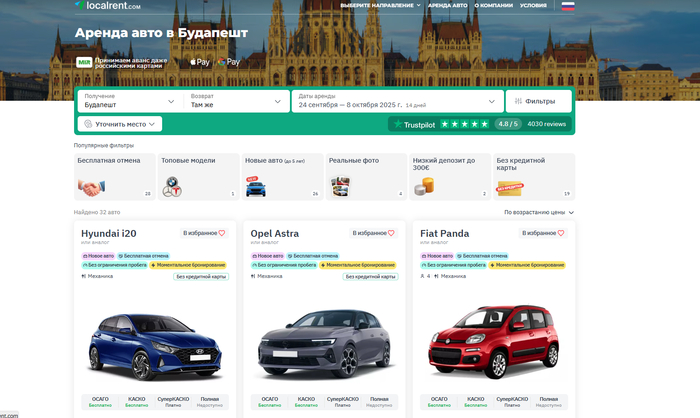Click the Google Pay icon

click(x=228, y=62)
